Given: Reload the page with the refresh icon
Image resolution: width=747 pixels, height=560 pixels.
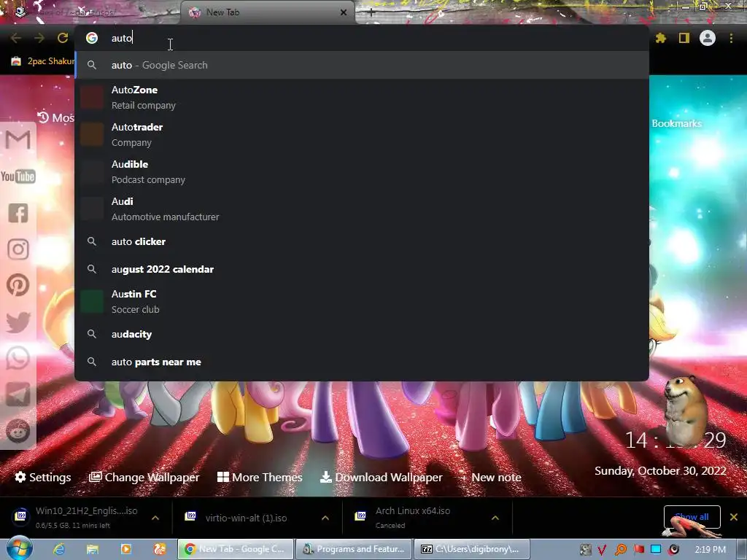Looking at the screenshot, I should point(63,38).
